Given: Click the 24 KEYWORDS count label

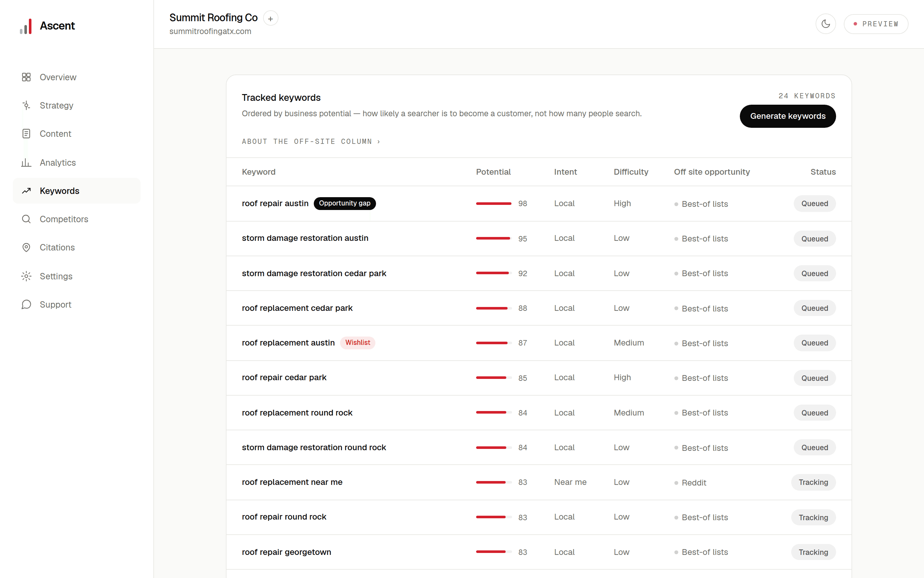Looking at the screenshot, I should [807, 96].
